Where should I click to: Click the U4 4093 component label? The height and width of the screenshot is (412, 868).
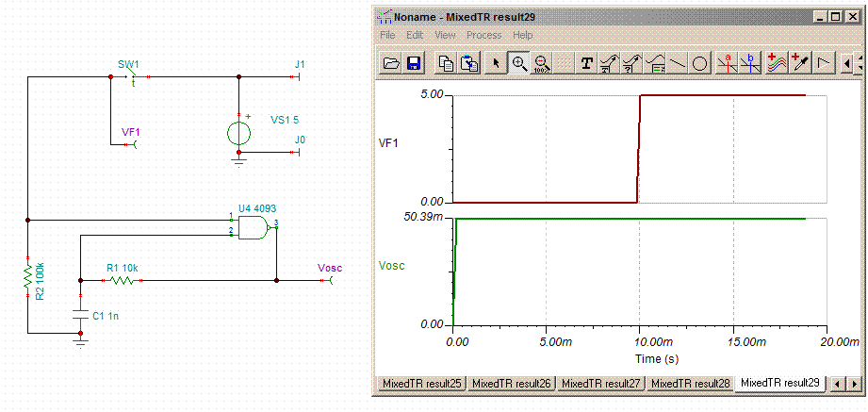[x=257, y=208]
